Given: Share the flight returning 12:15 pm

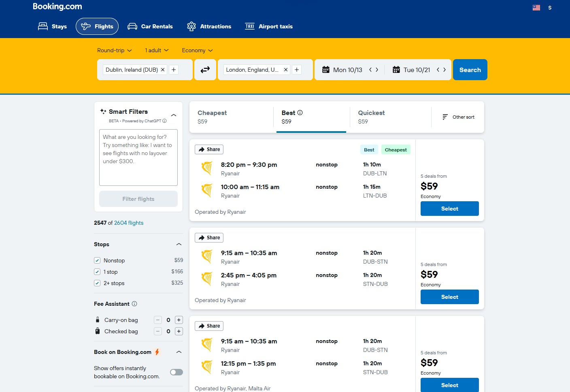Looking at the screenshot, I should coord(209,326).
